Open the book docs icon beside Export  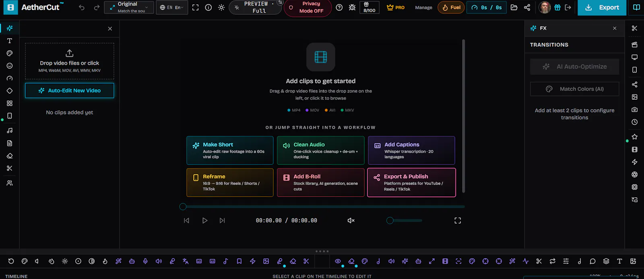click(636, 7)
